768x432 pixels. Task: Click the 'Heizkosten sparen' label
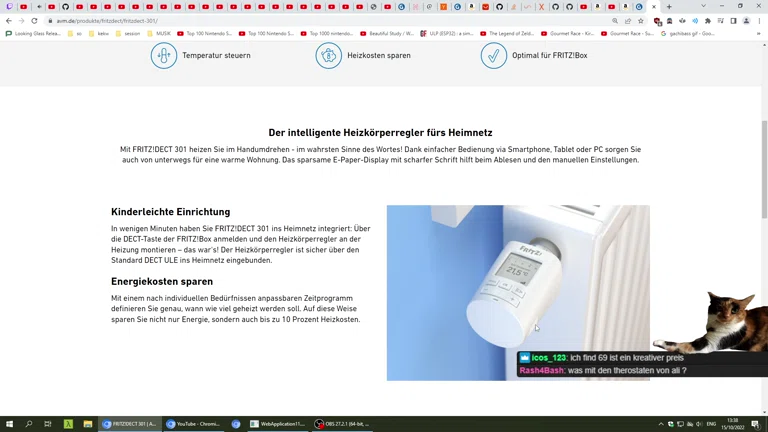click(x=379, y=55)
